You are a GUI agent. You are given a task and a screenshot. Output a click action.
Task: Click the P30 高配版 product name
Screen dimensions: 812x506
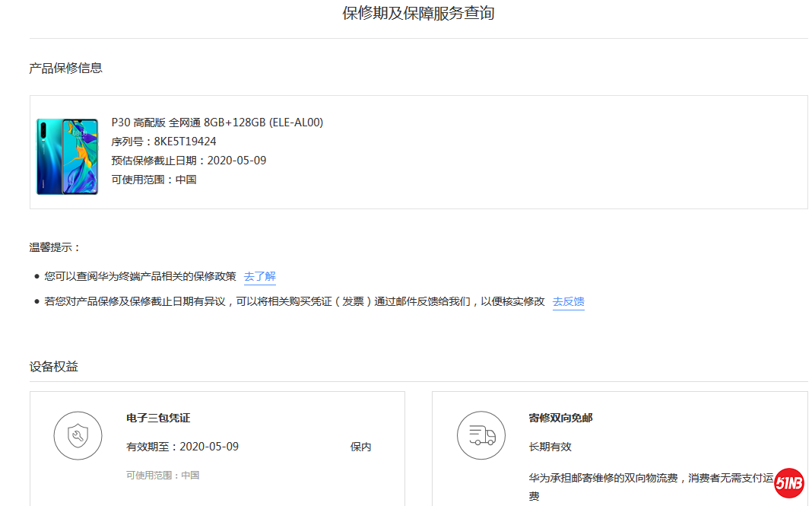click(217, 122)
